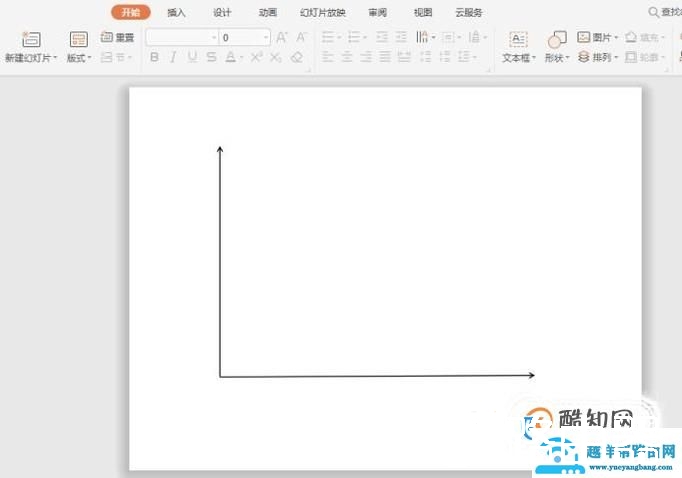Select Justify alignment icon
This screenshot has width=682, height=478.
(x=385, y=57)
